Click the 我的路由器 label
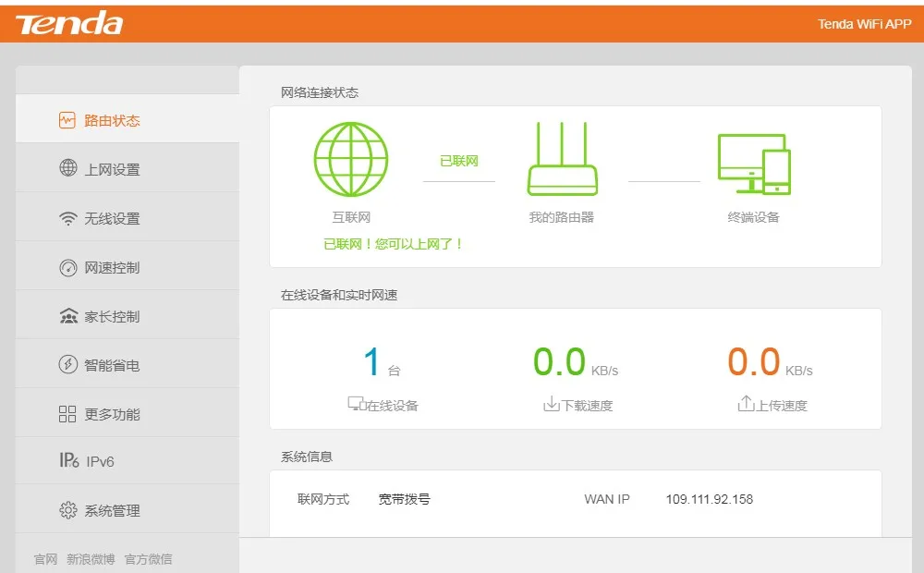The height and width of the screenshot is (573, 924). coord(562,217)
